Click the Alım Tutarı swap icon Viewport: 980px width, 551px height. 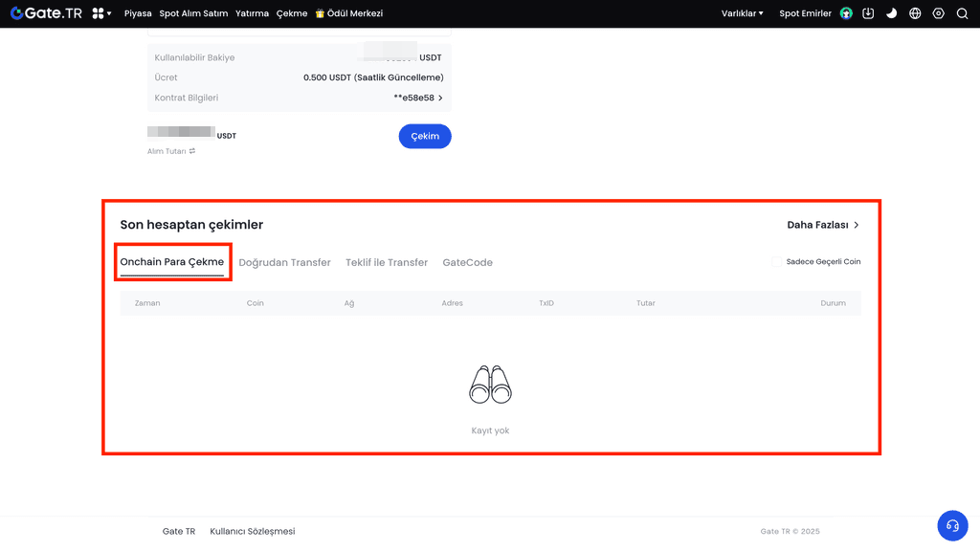pos(192,151)
